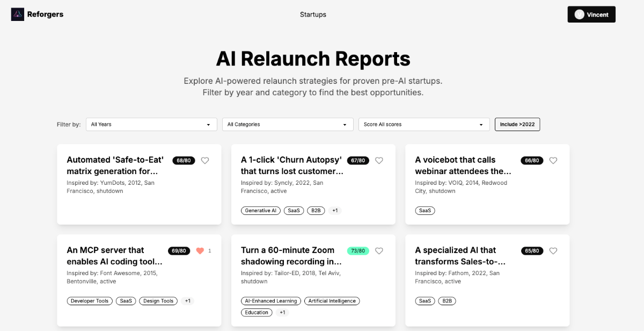
Task: Favorite the 'Safe-to-Eat' matrix report heart
Action: [x=204, y=160]
